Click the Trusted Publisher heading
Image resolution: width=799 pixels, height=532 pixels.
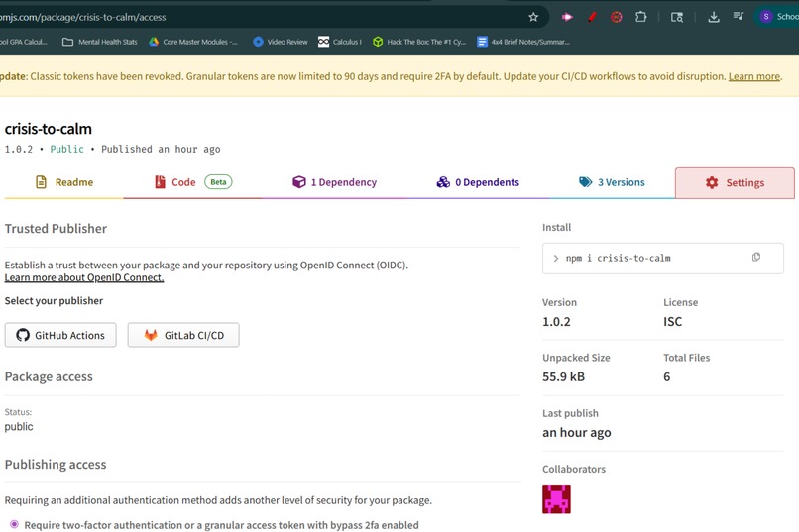click(57, 229)
